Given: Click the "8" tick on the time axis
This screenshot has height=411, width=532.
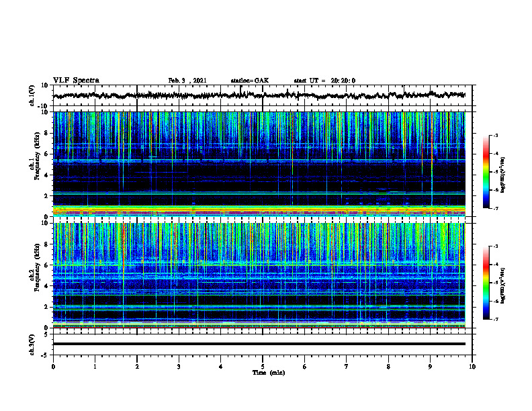Looking at the screenshot, I should click(388, 367).
